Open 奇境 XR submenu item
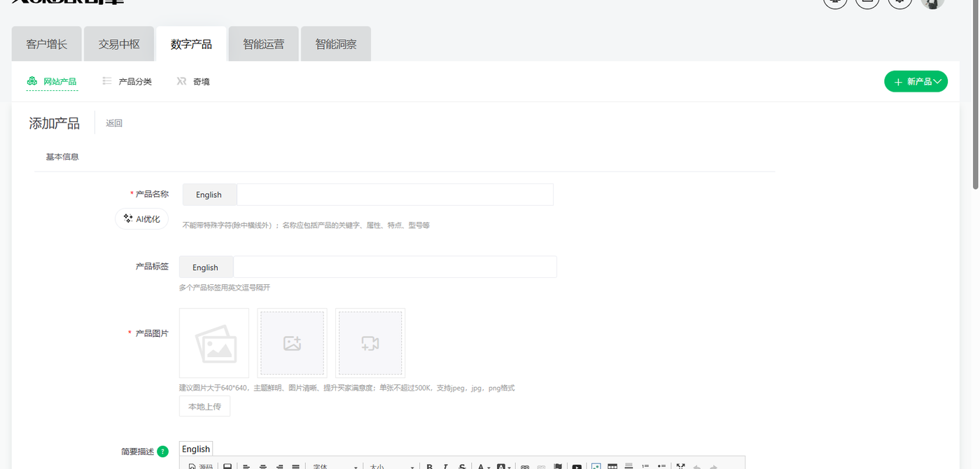 pyautogui.click(x=193, y=82)
